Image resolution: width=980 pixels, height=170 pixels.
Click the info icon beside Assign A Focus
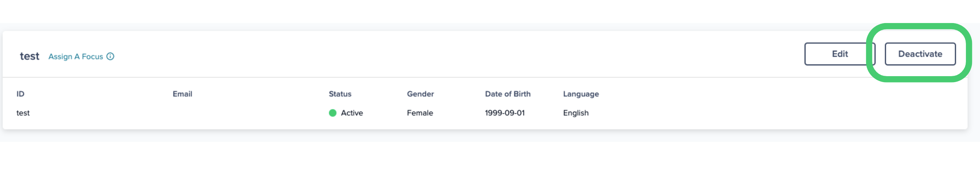pyautogui.click(x=110, y=56)
